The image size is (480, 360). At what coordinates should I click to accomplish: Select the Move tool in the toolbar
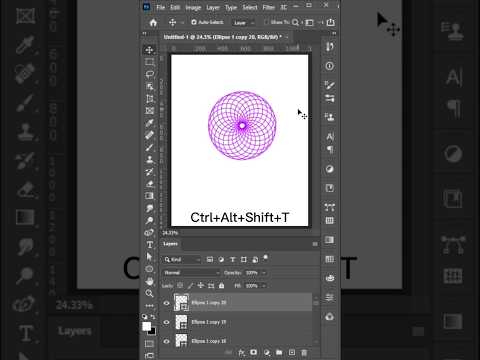[149, 50]
